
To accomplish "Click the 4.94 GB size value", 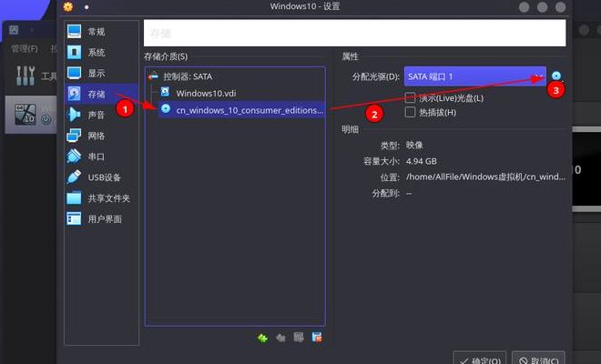I will (x=422, y=161).
